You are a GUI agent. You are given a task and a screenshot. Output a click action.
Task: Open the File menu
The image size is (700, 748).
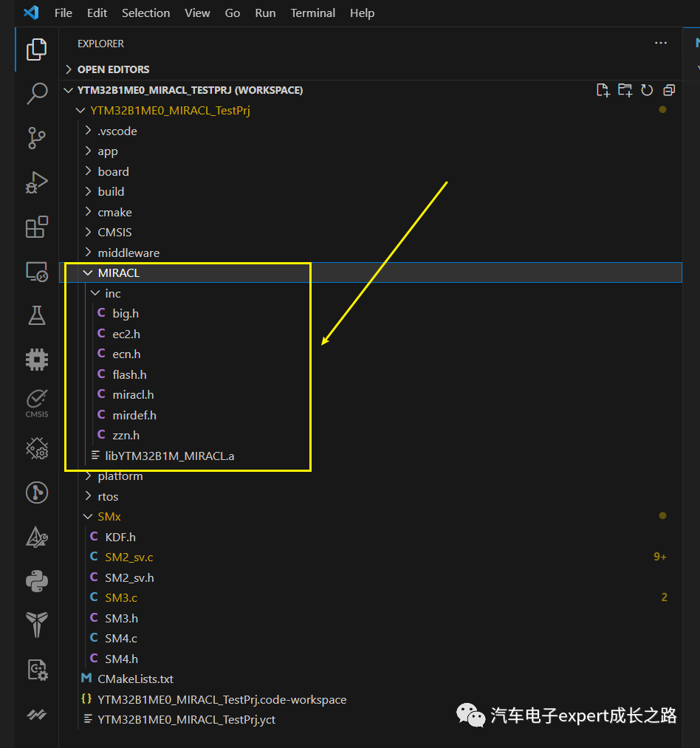click(64, 13)
